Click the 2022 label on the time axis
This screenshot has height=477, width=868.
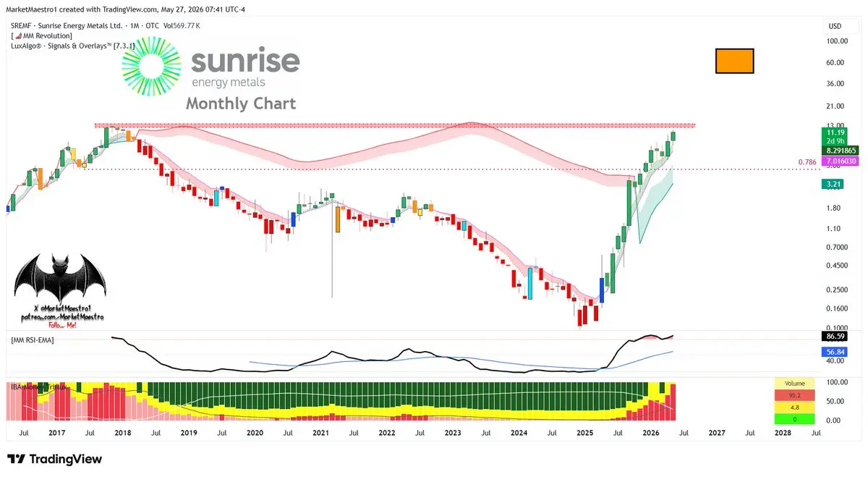(386, 432)
